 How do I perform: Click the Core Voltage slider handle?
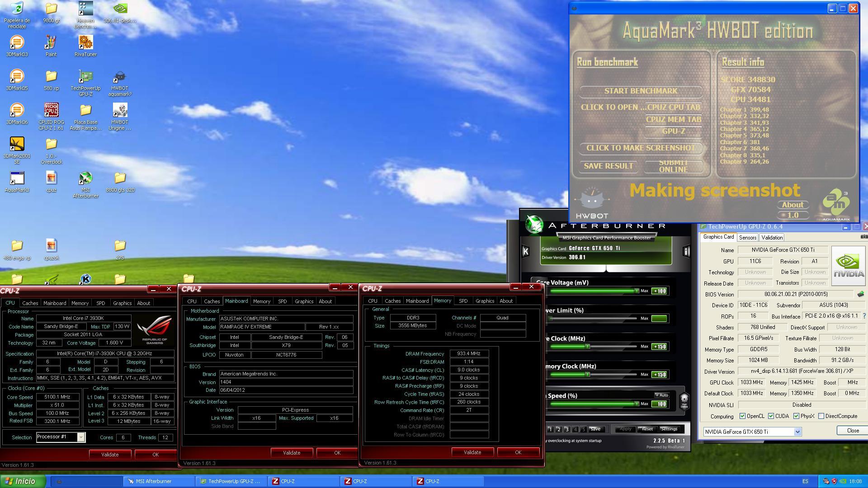(637, 291)
